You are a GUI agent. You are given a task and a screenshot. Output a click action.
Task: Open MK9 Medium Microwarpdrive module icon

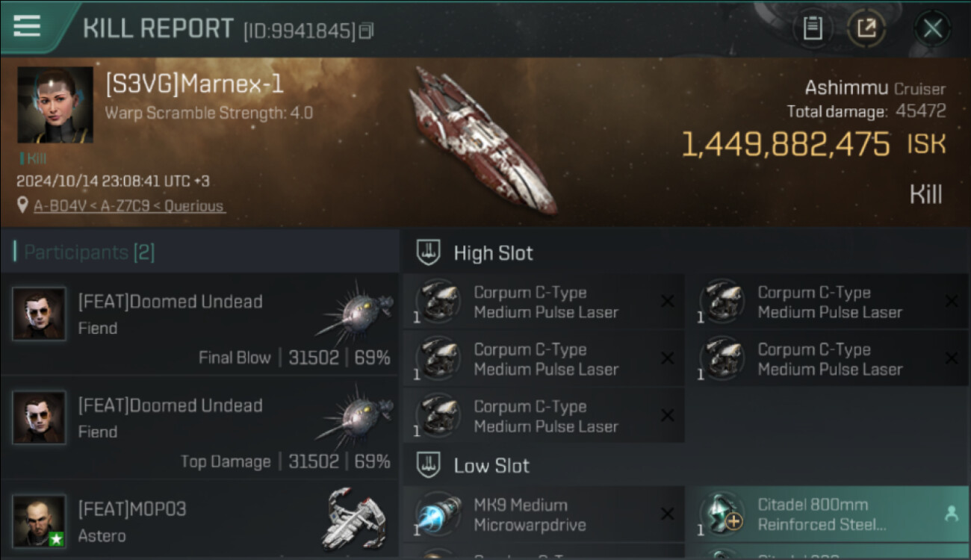(x=438, y=514)
